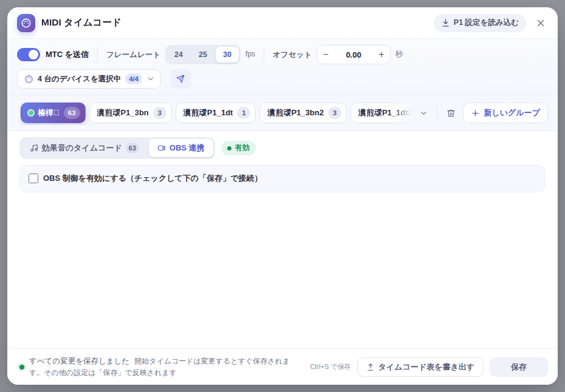Click the offset value field 0.00

point(354,55)
